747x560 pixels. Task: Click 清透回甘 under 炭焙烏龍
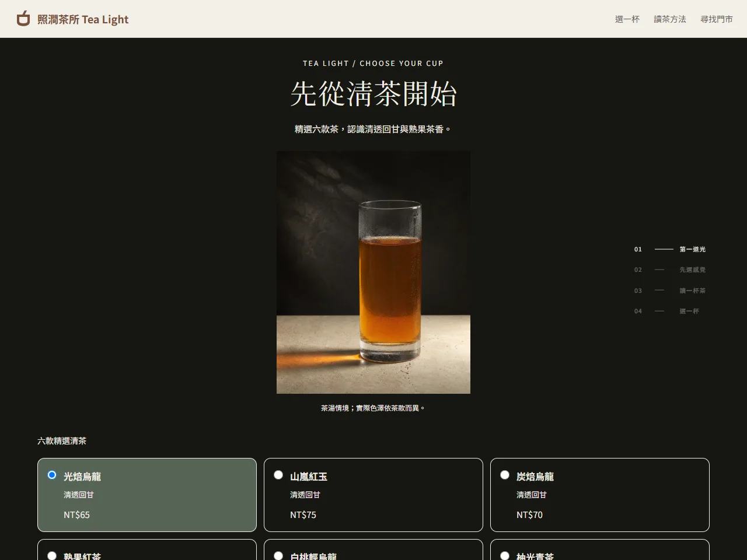click(532, 495)
